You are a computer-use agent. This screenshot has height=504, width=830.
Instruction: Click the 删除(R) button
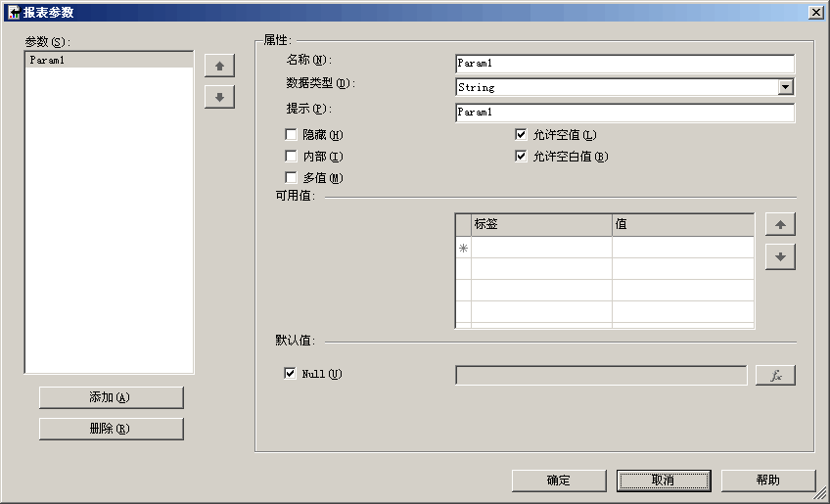[112, 429]
